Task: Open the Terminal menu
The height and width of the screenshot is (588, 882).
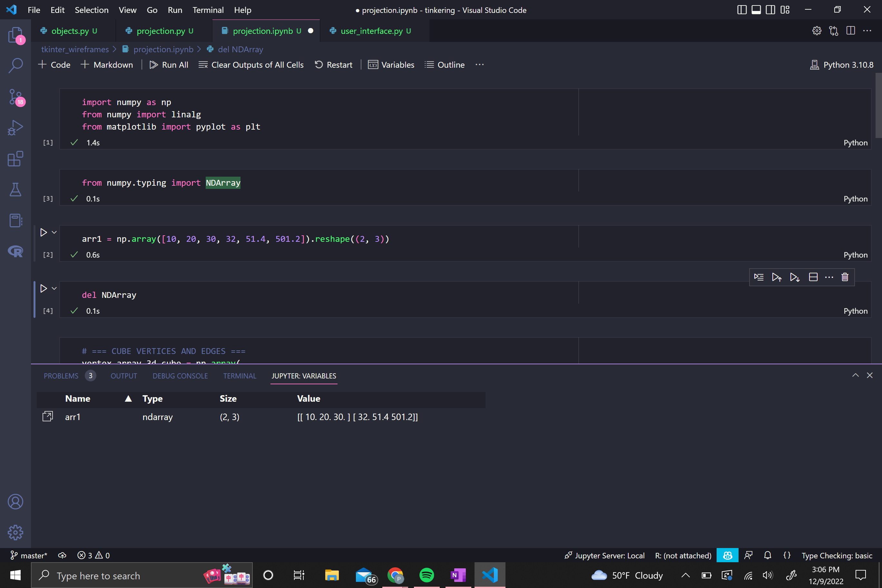Action: coord(208,10)
